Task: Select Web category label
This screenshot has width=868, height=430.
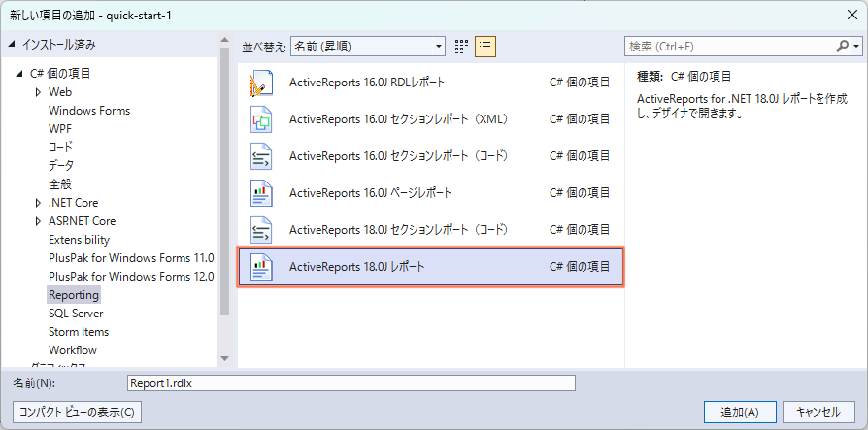Action: click(x=60, y=92)
